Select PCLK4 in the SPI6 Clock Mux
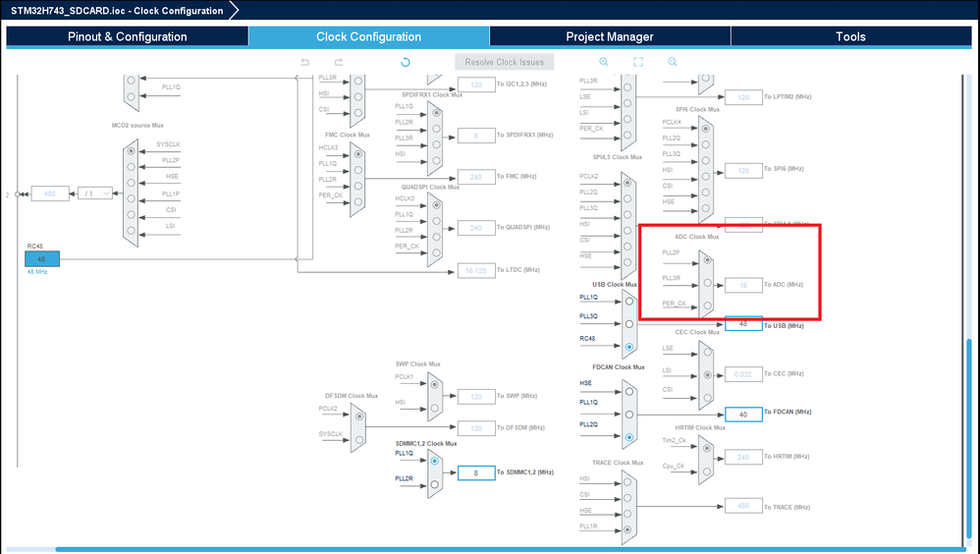The height and width of the screenshot is (554, 980). tap(706, 128)
